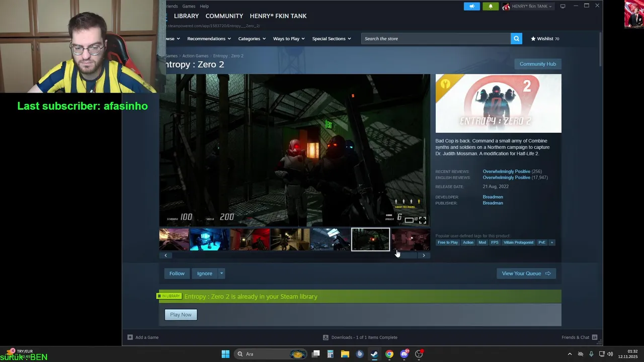644x362 pixels.
Task: Click the publisher Breadman link
Action: [x=493, y=203]
